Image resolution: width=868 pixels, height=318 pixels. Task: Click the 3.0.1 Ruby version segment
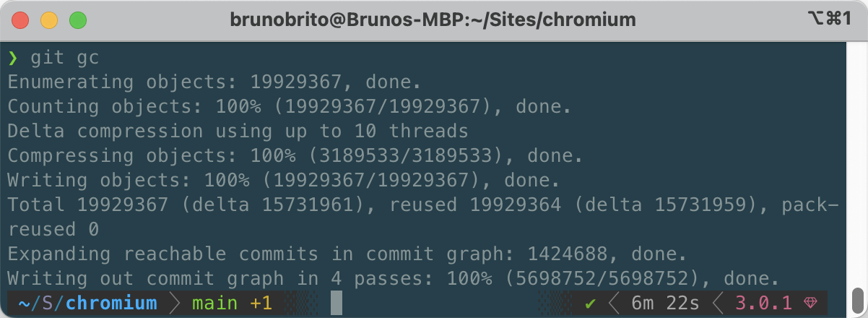coord(761,304)
